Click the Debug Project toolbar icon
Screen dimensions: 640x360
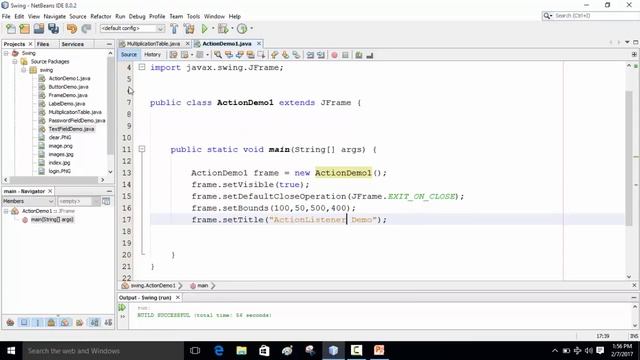point(223,29)
